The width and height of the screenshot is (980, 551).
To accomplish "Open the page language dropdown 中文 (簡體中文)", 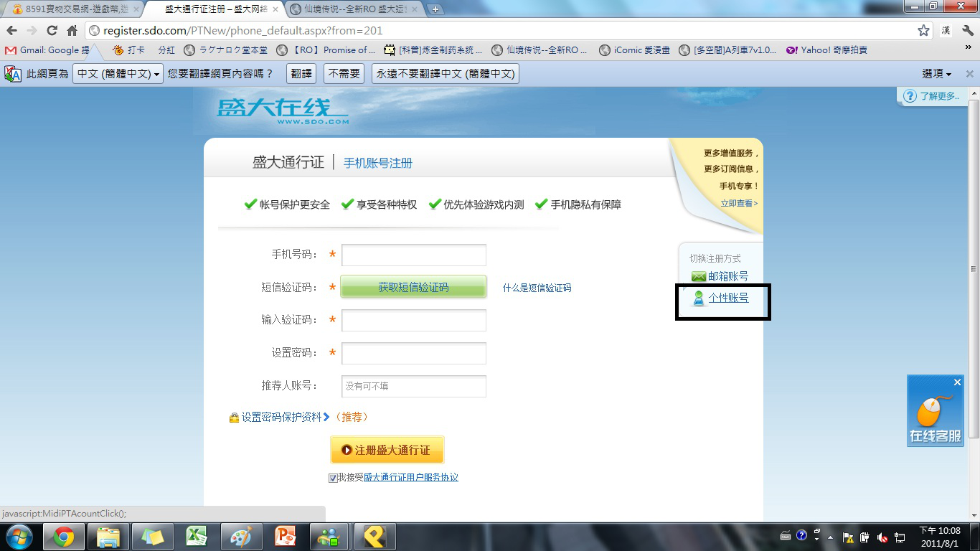I will click(x=118, y=74).
